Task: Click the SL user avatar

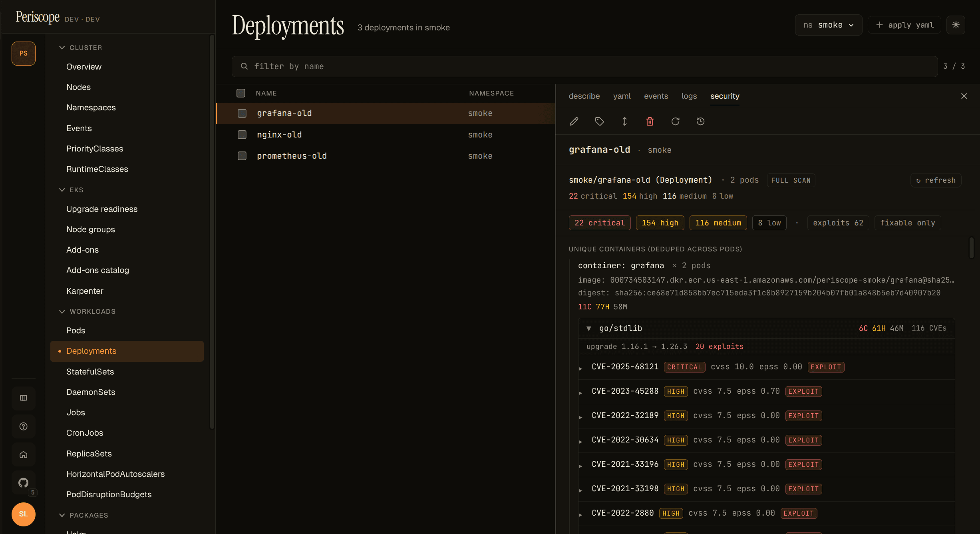Action: 24,514
